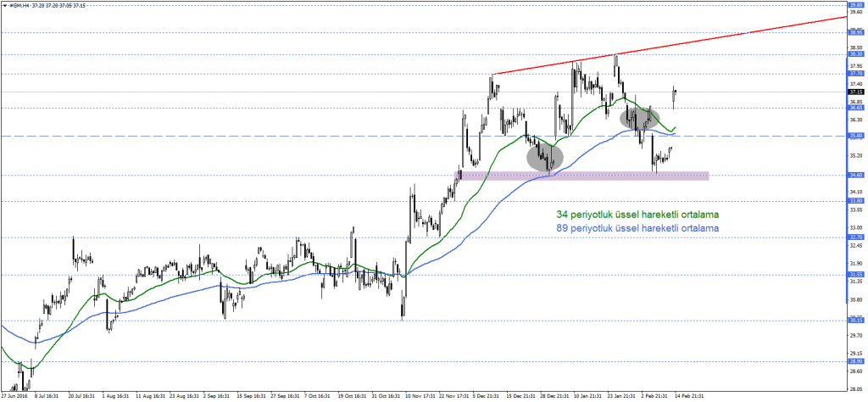The image size is (868, 402).
Task: Click the current price label 37.15
Action: tap(856, 92)
